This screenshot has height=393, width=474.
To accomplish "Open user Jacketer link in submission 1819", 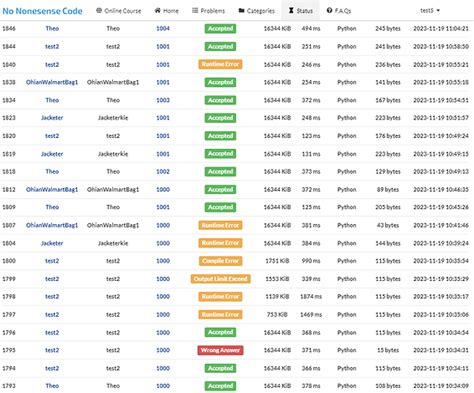I will (x=52, y=154).
